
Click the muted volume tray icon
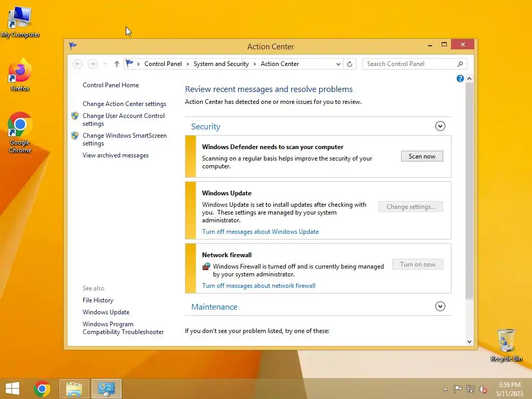tap(483, 389)
